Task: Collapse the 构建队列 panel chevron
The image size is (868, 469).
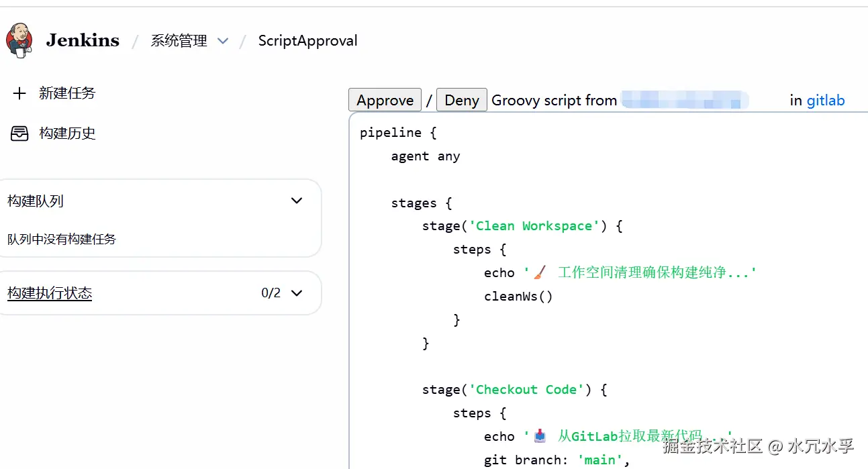Action: pos(297,201)
